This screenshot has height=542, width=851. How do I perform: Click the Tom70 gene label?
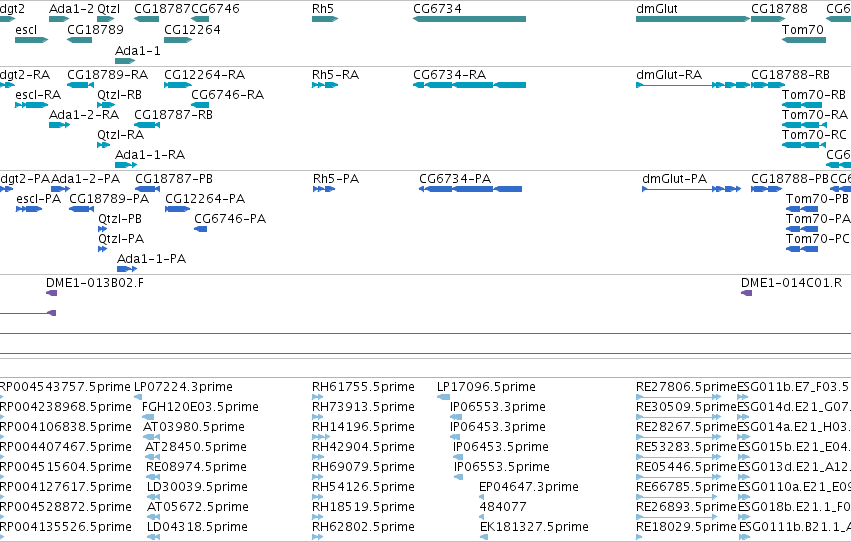tap(803, 29)
